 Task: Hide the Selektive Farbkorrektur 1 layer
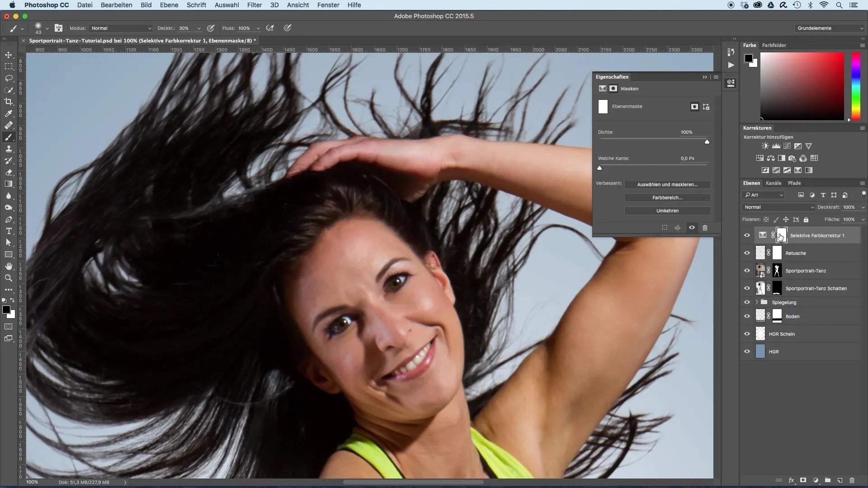point(747,235)
